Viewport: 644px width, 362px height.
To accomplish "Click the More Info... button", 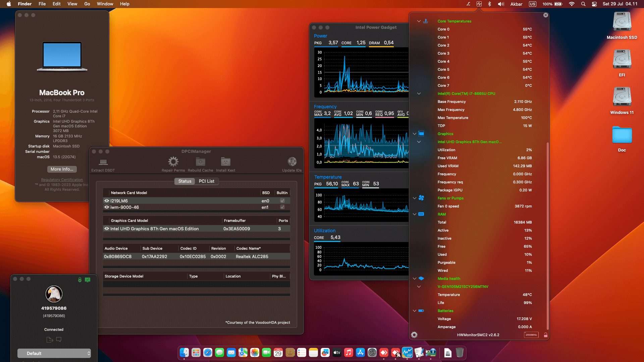I will [62, 169].
